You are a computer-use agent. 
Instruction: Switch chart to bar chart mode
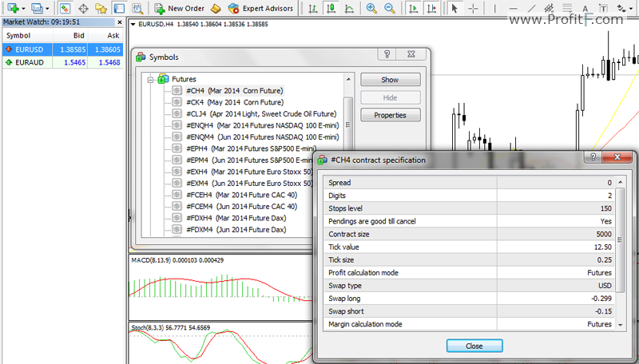pos(312,8)
